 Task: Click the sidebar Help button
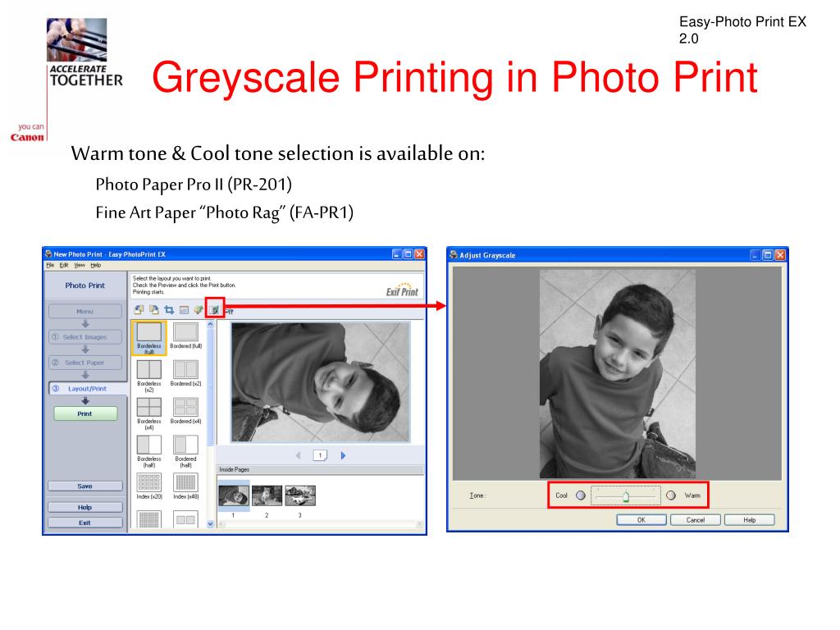click(x=85, y=507)
